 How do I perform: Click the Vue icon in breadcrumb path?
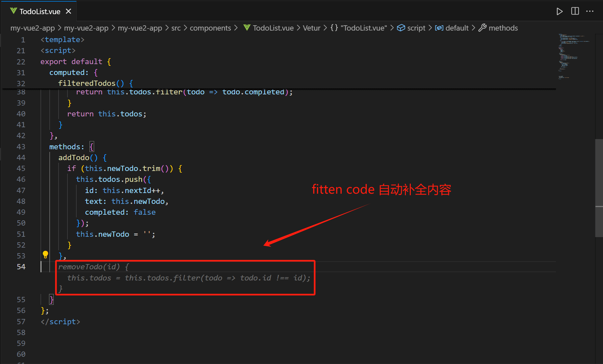247,28
